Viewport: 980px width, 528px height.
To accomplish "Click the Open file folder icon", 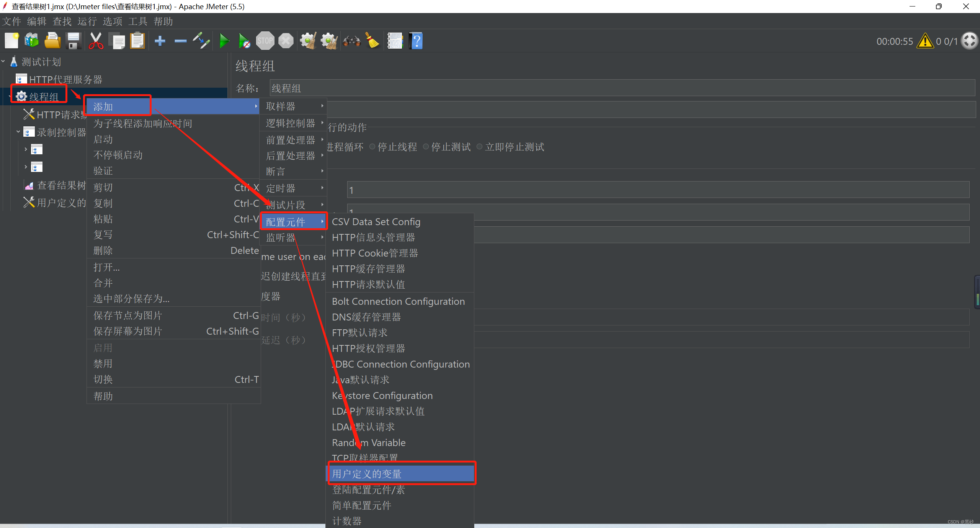I will coord(52,41).
